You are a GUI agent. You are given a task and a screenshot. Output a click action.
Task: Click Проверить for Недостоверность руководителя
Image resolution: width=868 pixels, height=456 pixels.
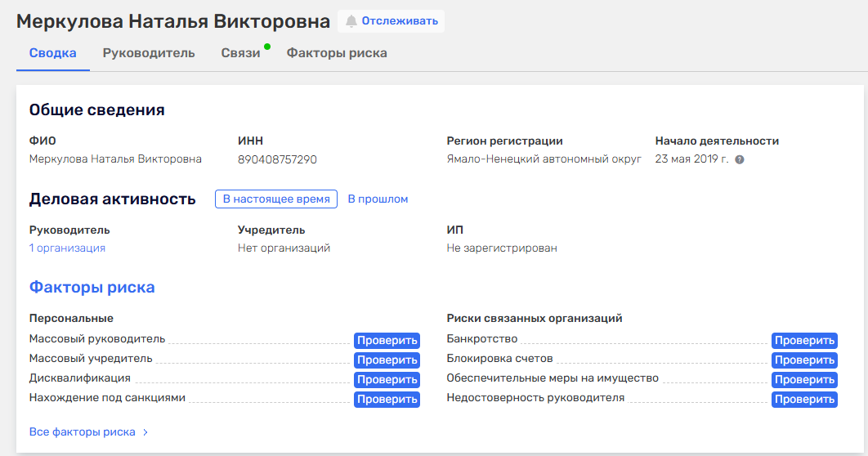[x=804, y=400]
